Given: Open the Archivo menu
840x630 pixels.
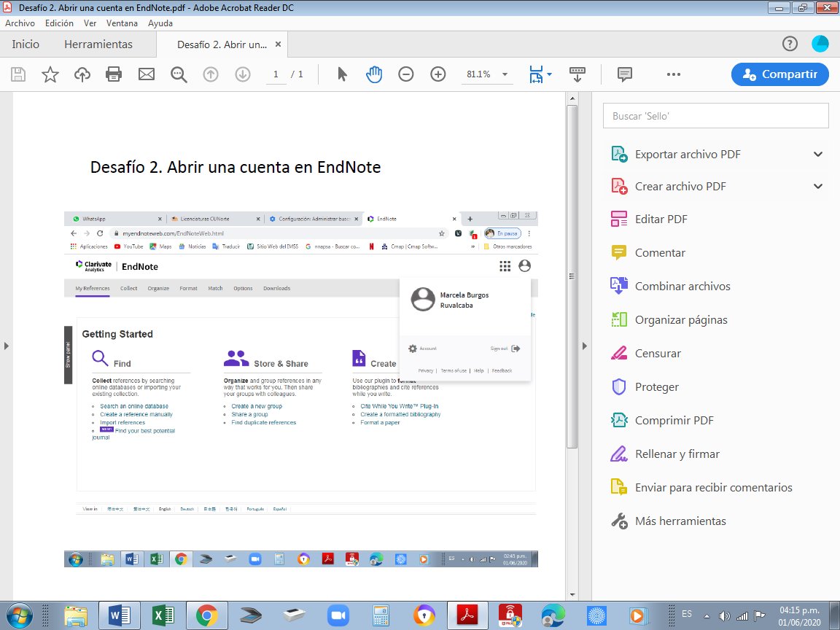Looking at the screenshot, I should 20,23.
